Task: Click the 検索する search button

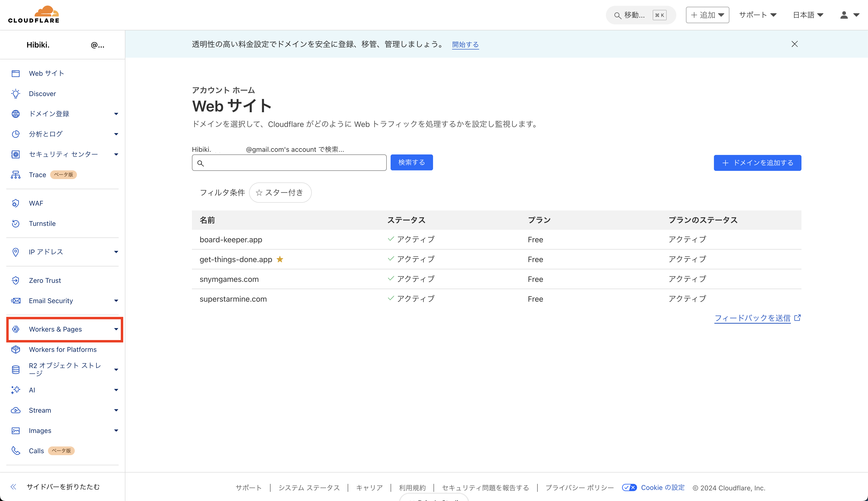Action: (412, 162)
